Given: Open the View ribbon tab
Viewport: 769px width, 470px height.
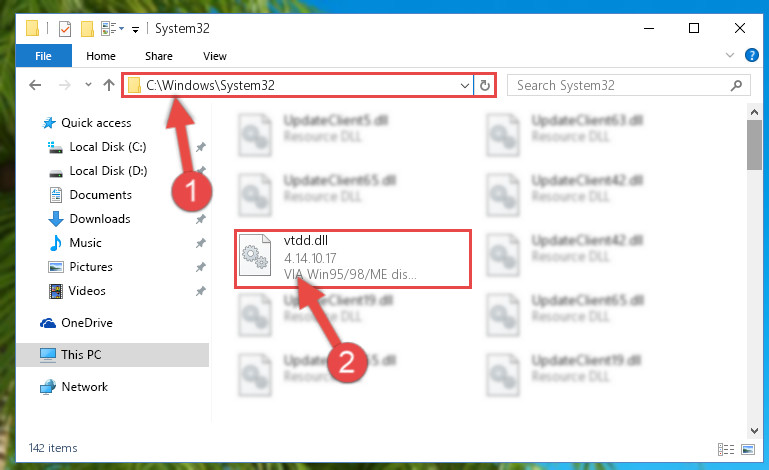Looking at the screenshot, I should click(x=215, y=56).
